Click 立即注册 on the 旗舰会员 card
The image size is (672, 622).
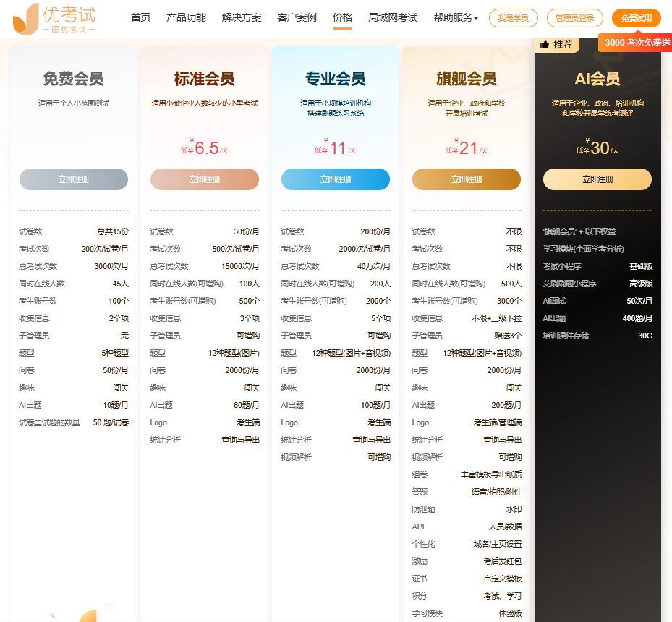pyautogui.click(x=465, y=179)
